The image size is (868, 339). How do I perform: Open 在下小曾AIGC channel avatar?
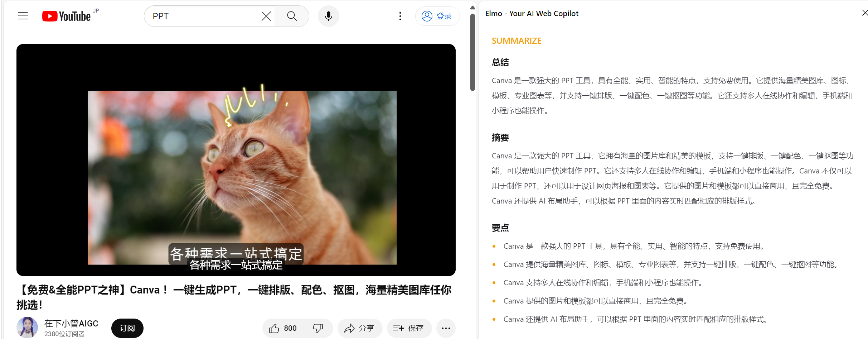[x=27, y=328]
